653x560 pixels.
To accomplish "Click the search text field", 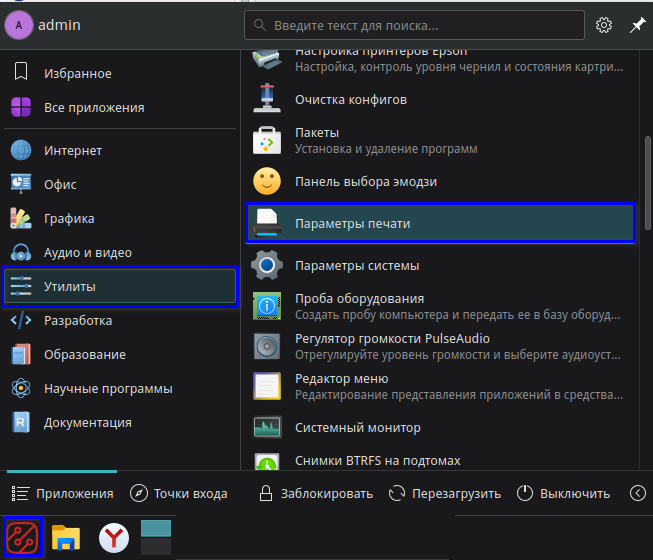I will pos(414,25).
